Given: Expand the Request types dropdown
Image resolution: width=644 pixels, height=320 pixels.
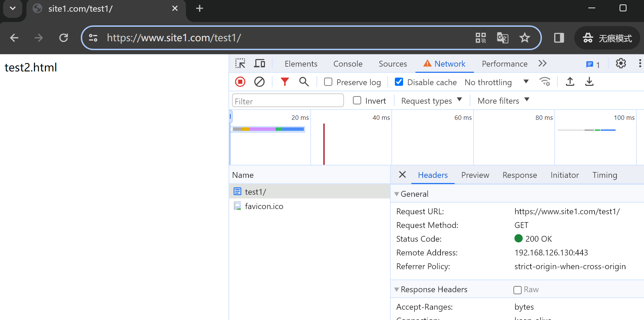Looking at the screenshot, I should tap(431, 101).
